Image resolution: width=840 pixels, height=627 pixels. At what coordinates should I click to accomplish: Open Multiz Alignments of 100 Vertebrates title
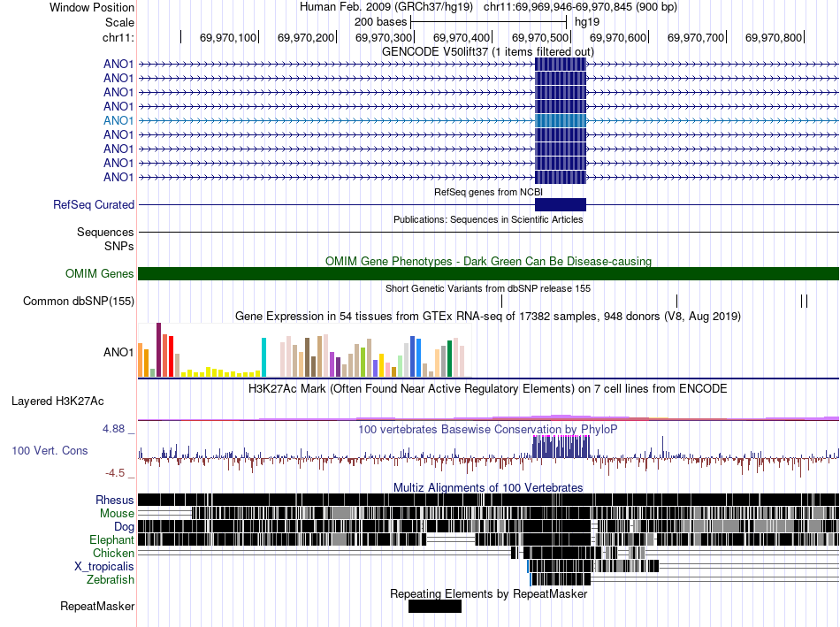[488, 487]
